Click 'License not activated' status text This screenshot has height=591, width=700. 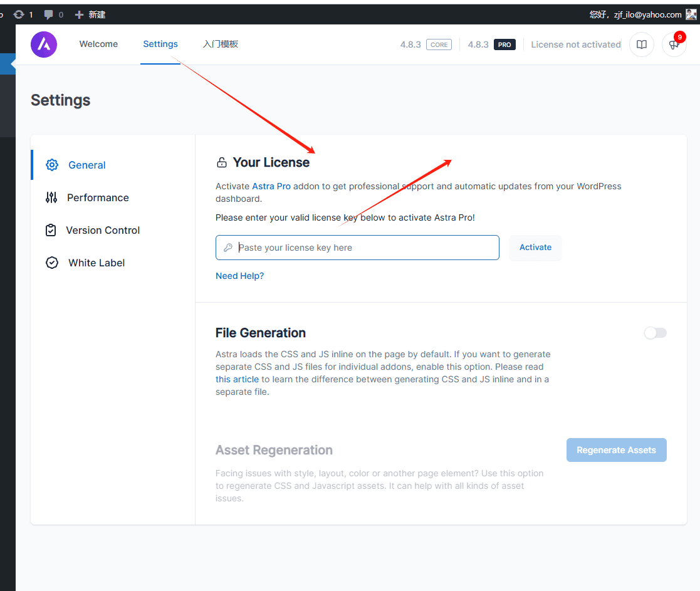576,44
